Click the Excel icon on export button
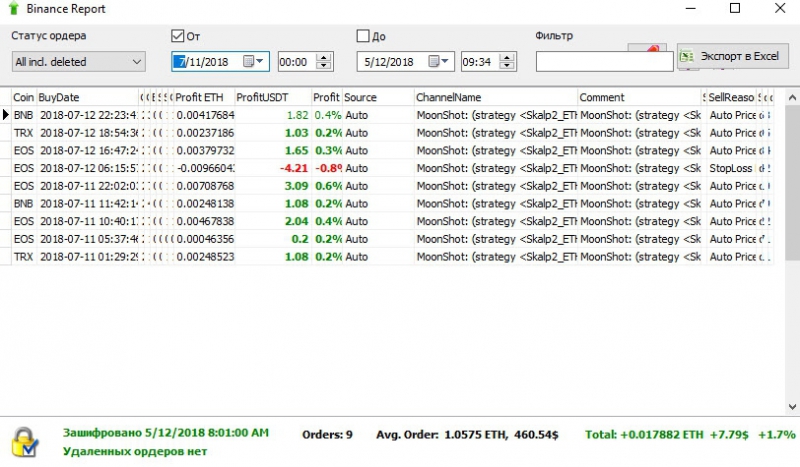 687,56
